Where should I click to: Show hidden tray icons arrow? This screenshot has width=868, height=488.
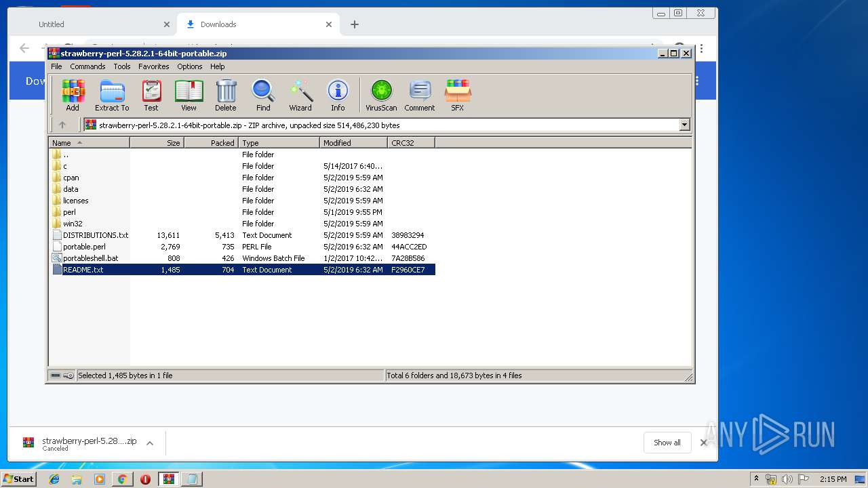click(756, 479)
